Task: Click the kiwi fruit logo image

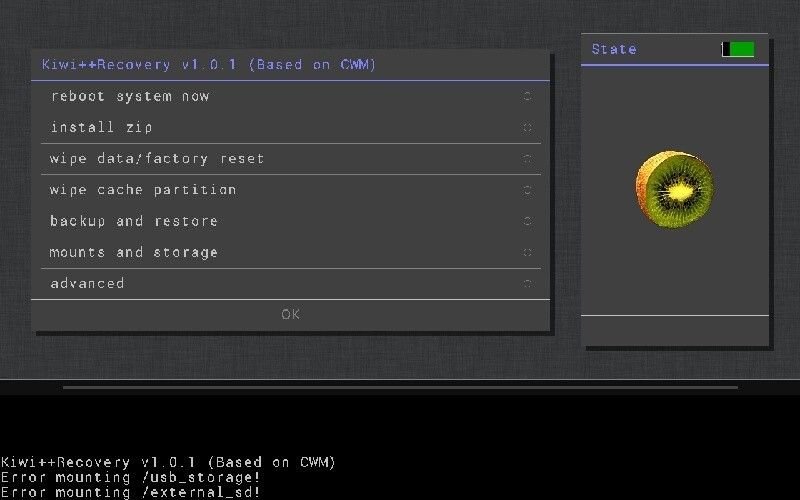Action: (674, 189)
